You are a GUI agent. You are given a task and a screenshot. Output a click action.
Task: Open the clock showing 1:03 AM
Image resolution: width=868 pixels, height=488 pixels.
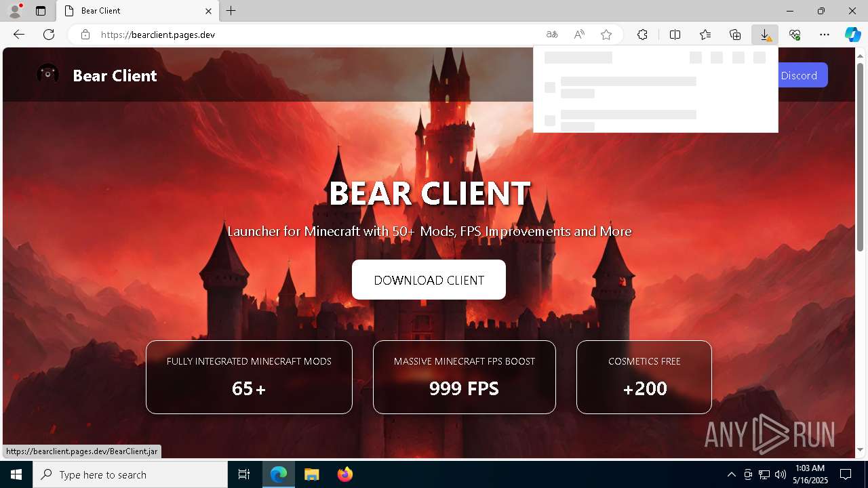(810, 474)
